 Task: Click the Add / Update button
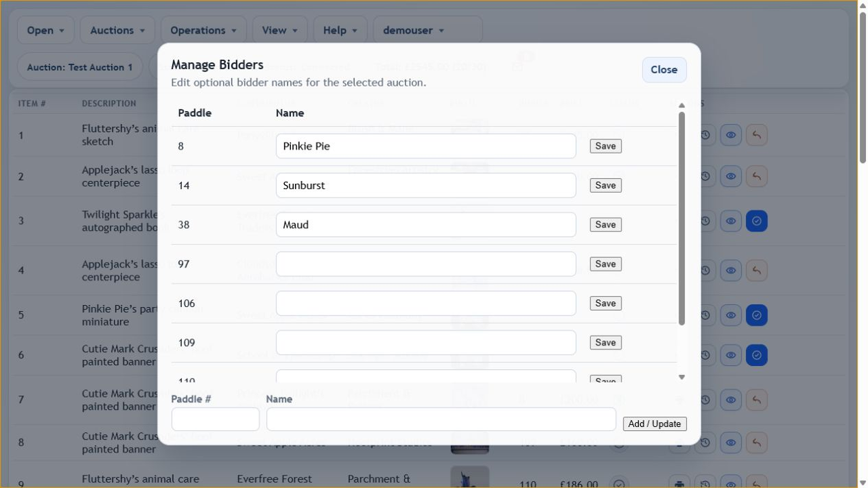(655, 424)
